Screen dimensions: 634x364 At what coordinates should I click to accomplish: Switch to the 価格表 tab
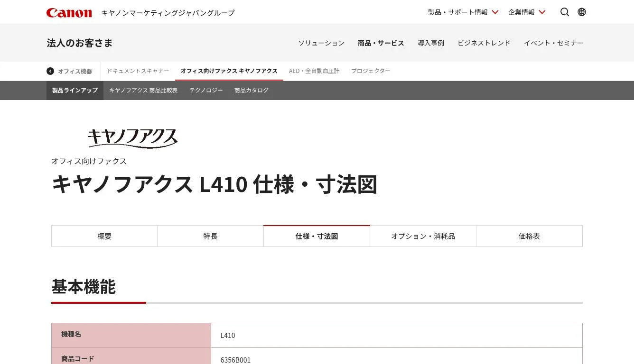click(x=530, y=236)
